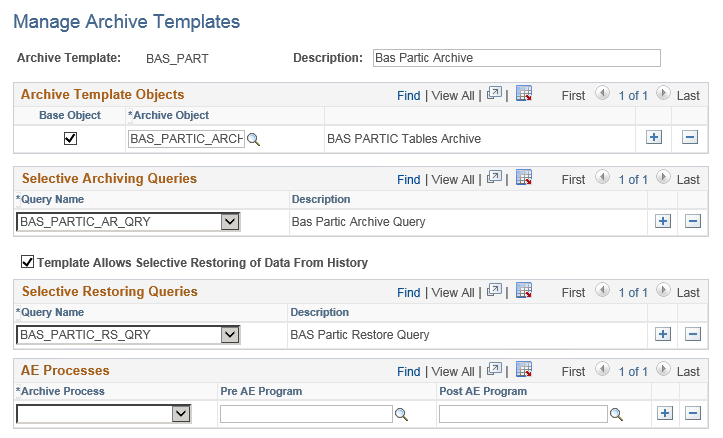Click Find link in AE Processes header
The width and height of the screenshot is (723, 438).
point(408,372)
